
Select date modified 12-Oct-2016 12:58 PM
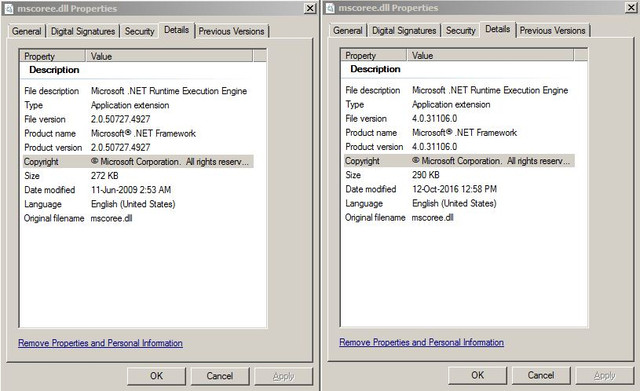(454, 189)
